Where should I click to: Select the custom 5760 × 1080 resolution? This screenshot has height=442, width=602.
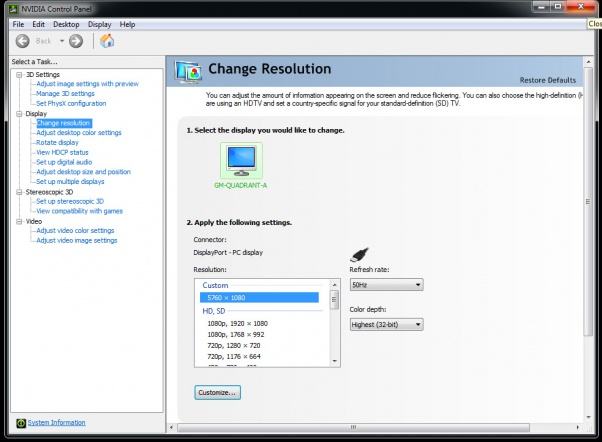tap(259, 298)
